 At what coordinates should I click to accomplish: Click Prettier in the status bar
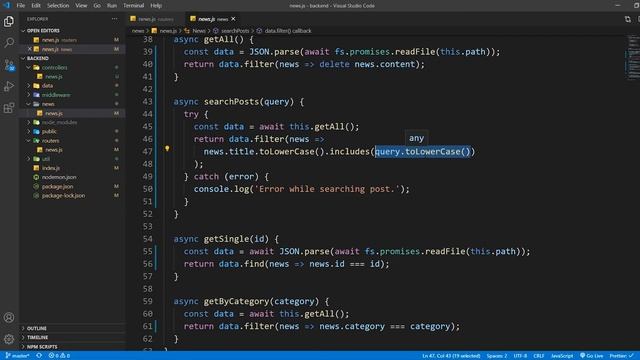621,356
